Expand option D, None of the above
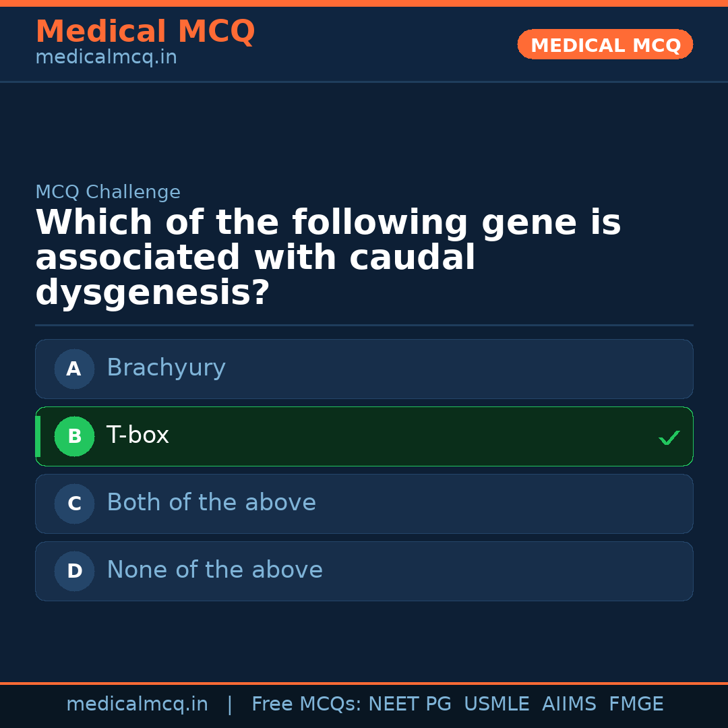 pos(364,571)
